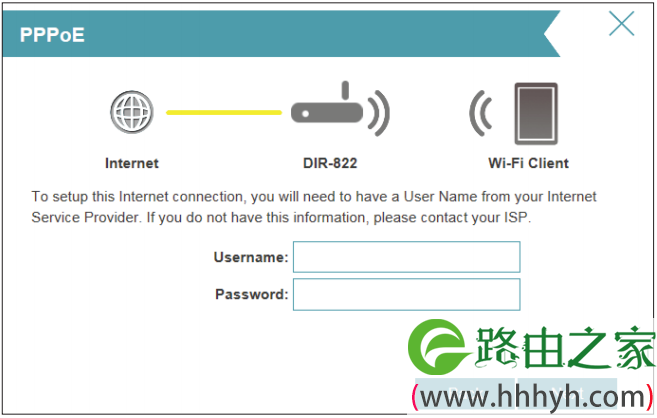This screenshot has width=657, height=418.
Task: Click inside the Username input field
Action: 406,257
